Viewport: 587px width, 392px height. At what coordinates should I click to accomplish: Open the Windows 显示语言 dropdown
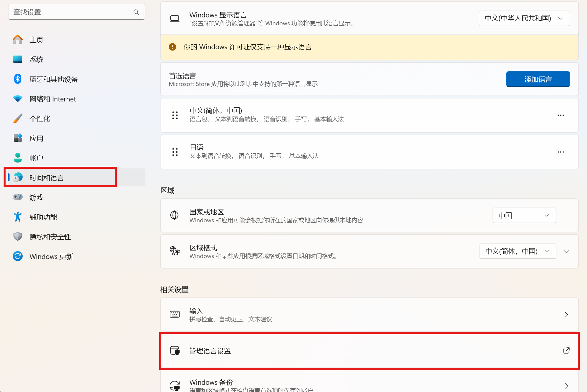[x=524, y=18]
